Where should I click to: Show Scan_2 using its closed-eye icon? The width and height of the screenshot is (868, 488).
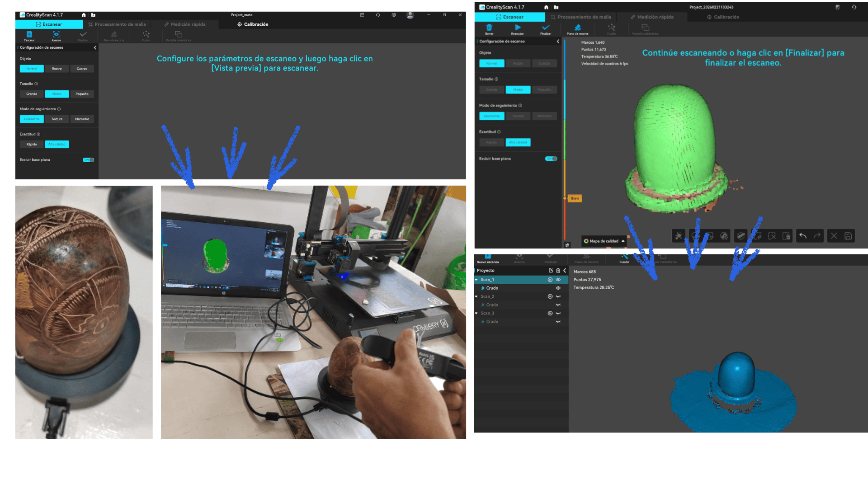(x=558, y=296)
